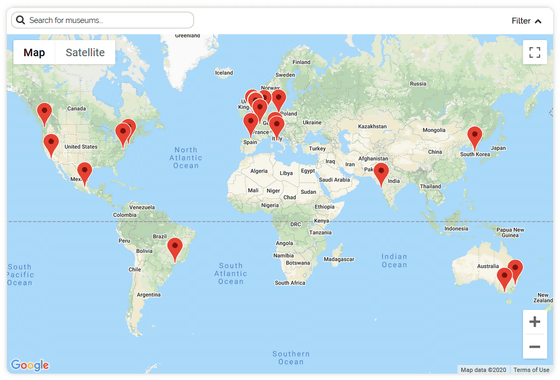
Task: Zoom in with the plus button
Action: point(534,322)
